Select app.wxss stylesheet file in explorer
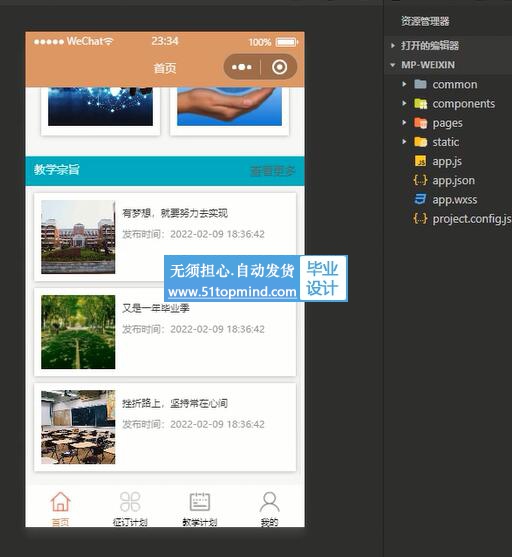 coord(446,200)
